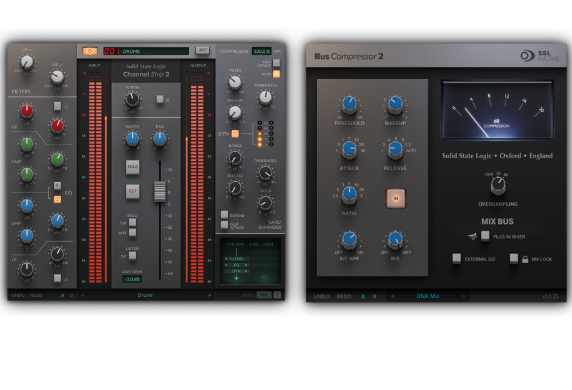This screenshot has width=572, height=390.
Task: Click the gate HOLD knob
Action: 265,203
